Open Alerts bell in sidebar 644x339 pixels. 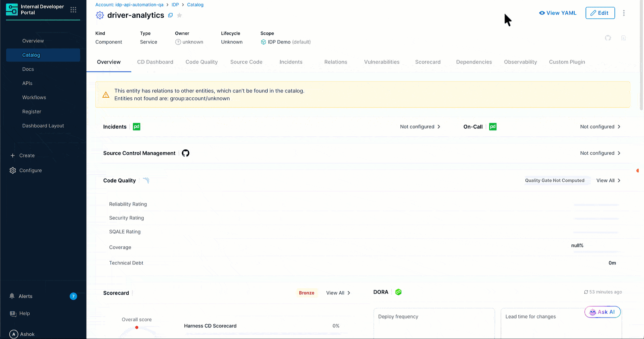[12, 296]
